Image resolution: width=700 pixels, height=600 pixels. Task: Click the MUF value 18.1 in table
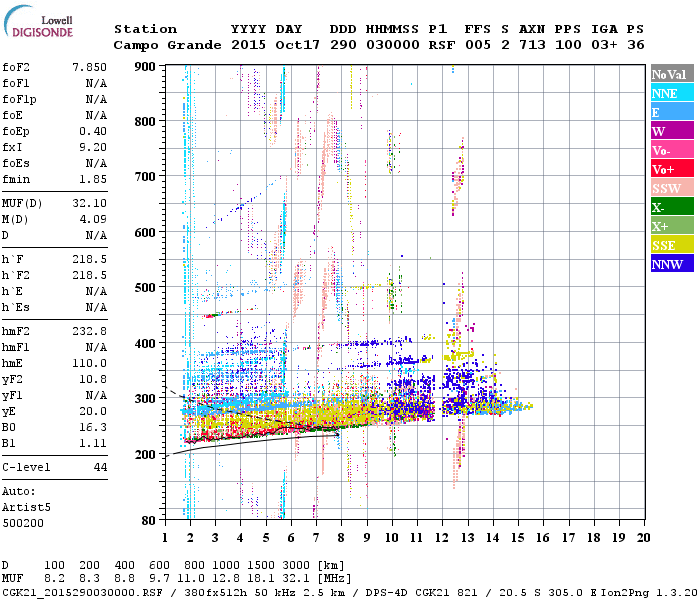tap(260, 579)
